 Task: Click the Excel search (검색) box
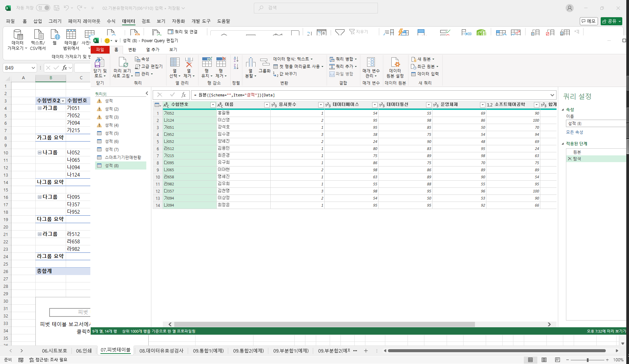point(316,8)
